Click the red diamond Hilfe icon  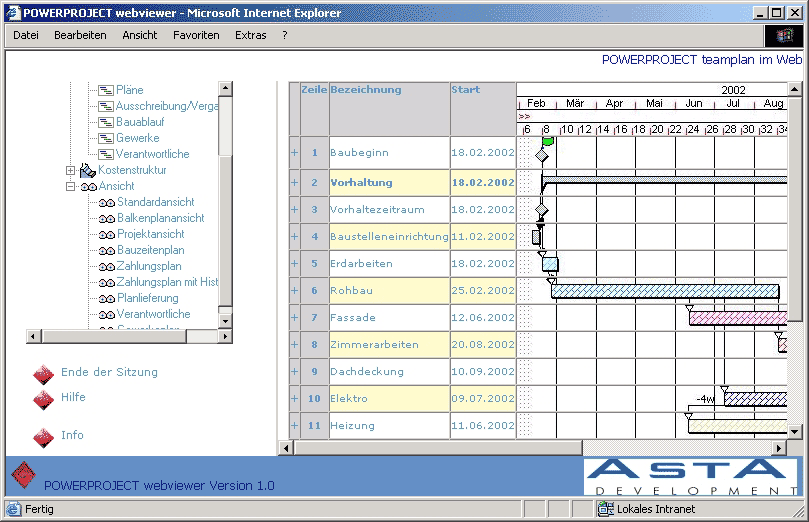43,399
